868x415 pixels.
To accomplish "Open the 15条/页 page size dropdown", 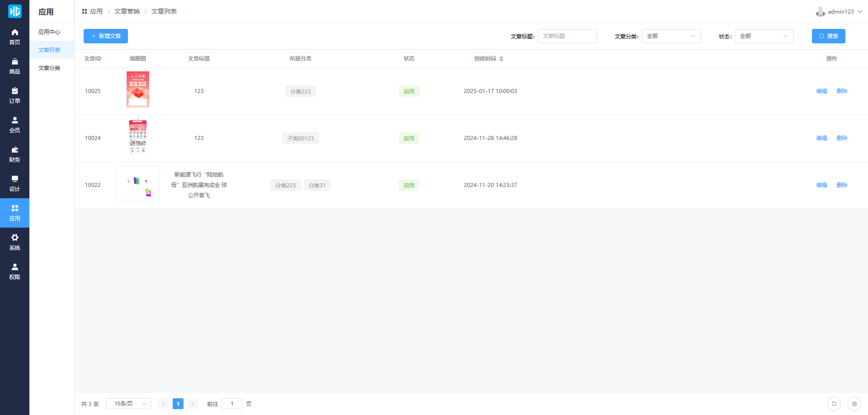I will 128,404.
